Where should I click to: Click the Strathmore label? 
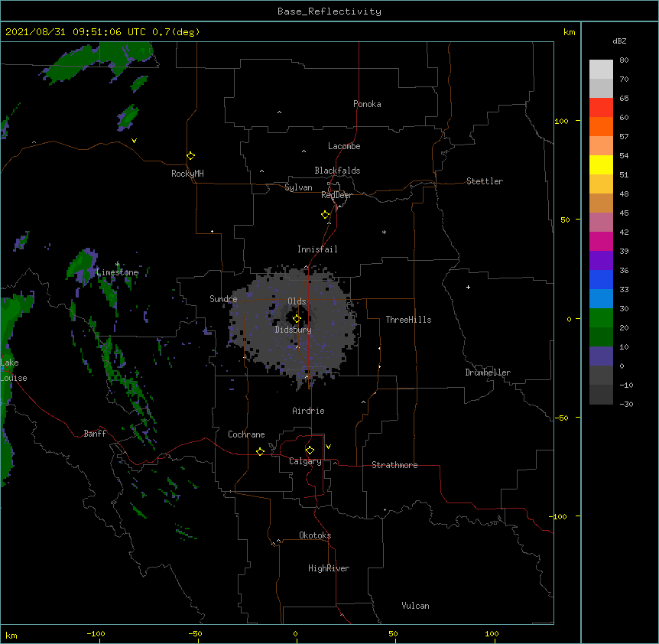[394, 465]
